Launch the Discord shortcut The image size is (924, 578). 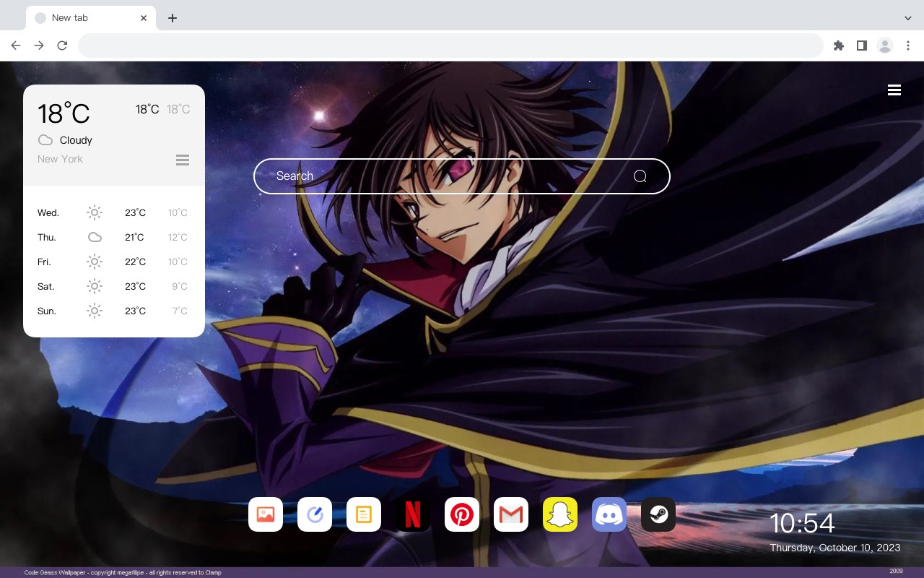[x=609, y=514]
